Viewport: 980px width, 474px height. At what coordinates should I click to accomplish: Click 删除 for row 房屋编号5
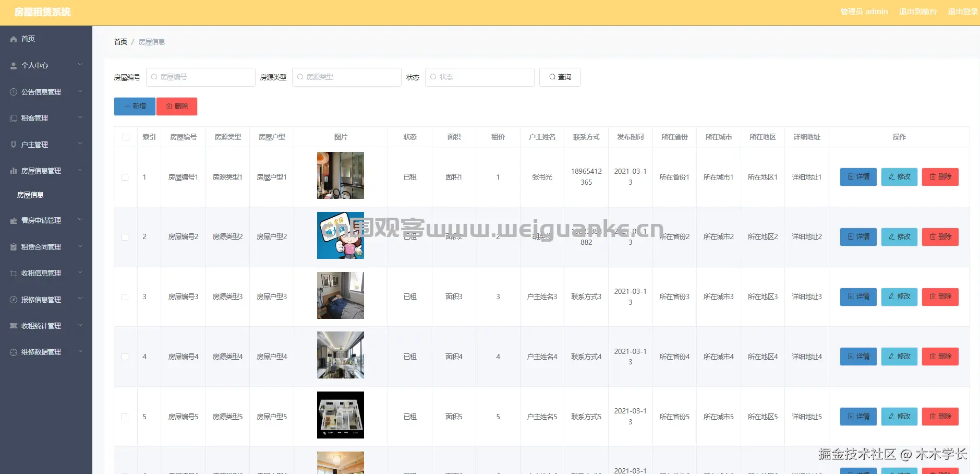click(x=940, y=417)
